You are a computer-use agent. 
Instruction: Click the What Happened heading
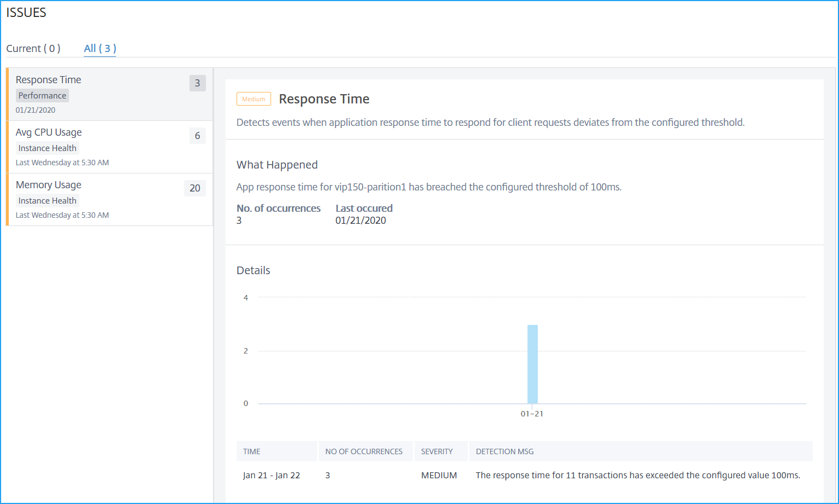click(277, 165)
